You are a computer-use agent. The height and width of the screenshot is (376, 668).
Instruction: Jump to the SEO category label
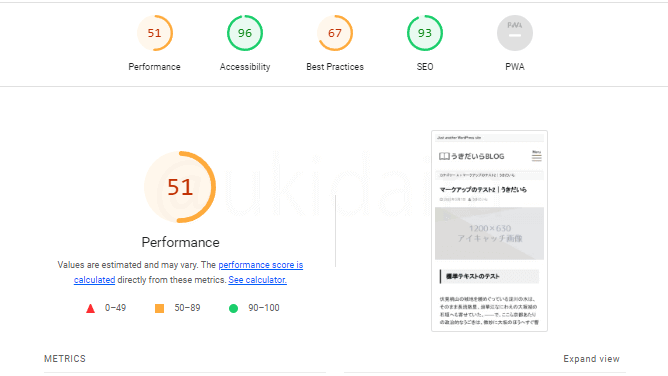[425, 67]
